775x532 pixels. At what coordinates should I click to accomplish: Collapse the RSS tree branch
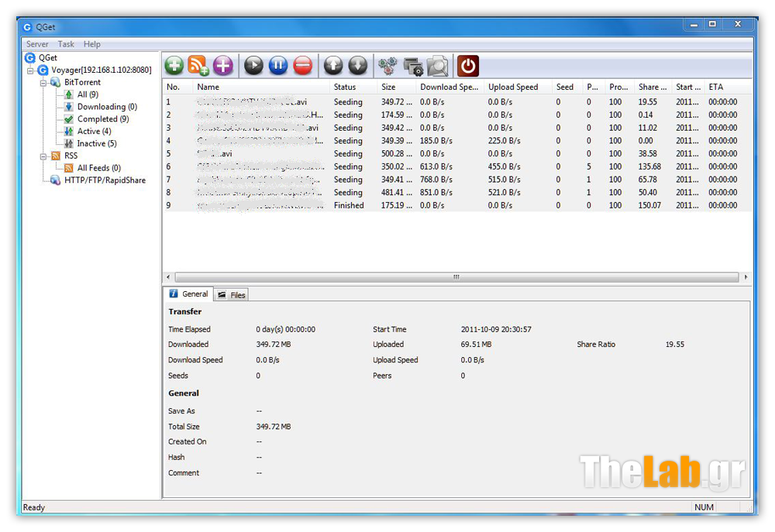click(x=43, y=156)
